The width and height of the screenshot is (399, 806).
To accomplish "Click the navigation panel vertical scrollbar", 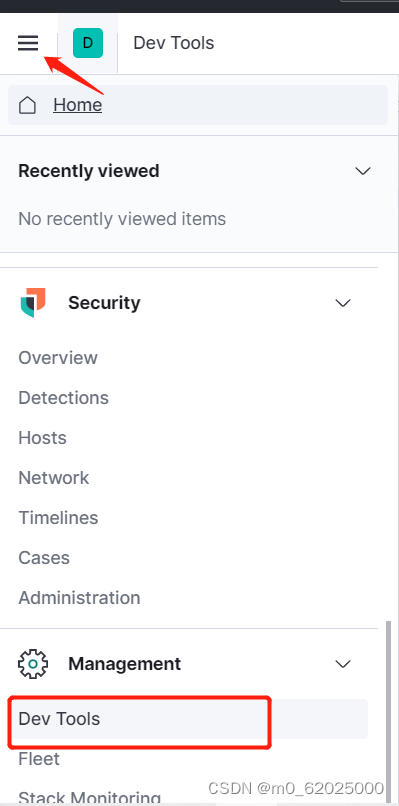I will (x=388, y=713).
